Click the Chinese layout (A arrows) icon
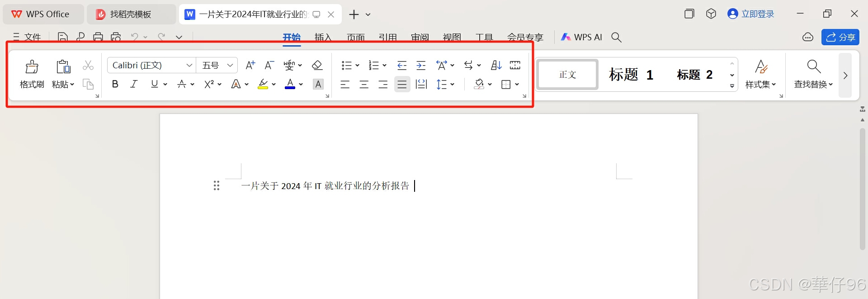Viewport: 868px width, 299px height. click(x=442, y=66)
